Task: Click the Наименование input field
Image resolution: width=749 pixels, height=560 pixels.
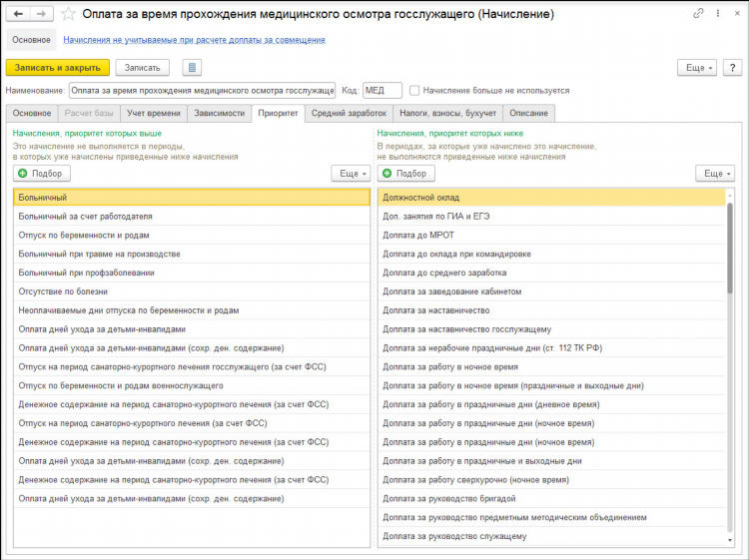Action: pyautogui.click(x=202, y=90)
